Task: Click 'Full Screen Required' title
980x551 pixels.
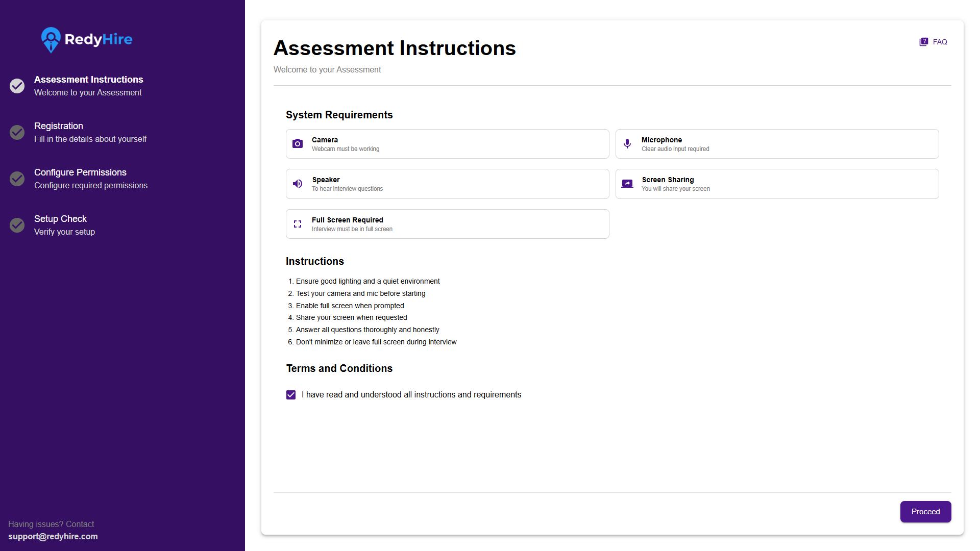Action: tap(348, 220)
